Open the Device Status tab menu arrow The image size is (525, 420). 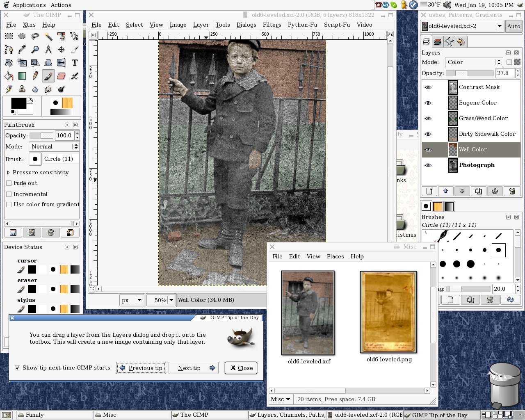[67, 247]
